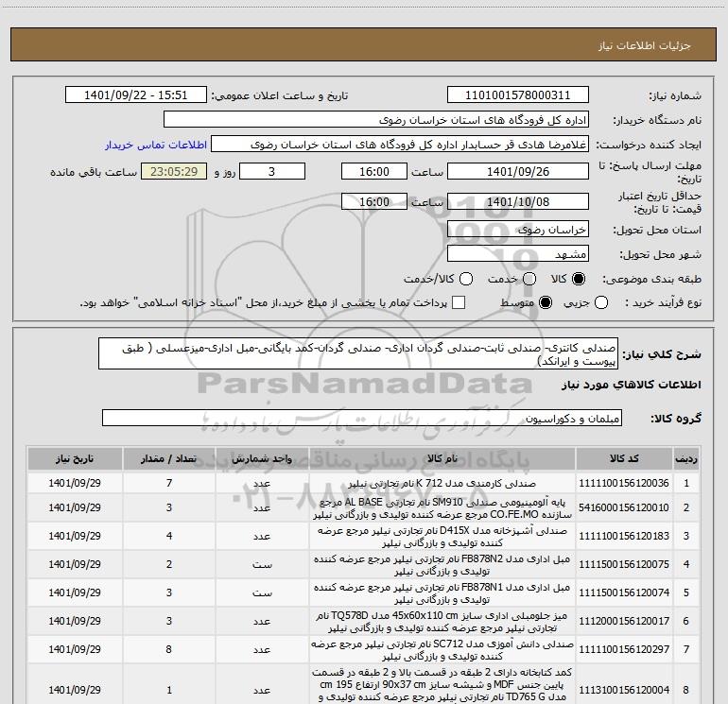Click the واحد شمارش column header
The image size is (728, 704).
click(x=262, y=458)
